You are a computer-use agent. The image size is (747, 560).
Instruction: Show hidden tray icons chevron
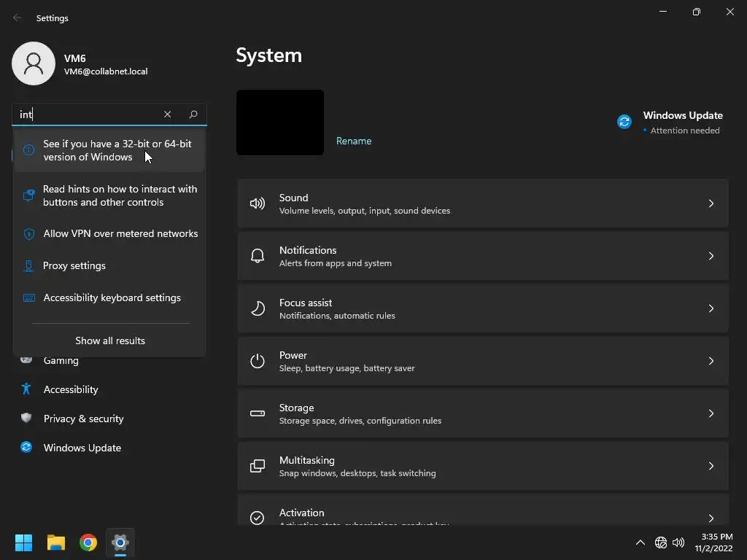point(640,542)
